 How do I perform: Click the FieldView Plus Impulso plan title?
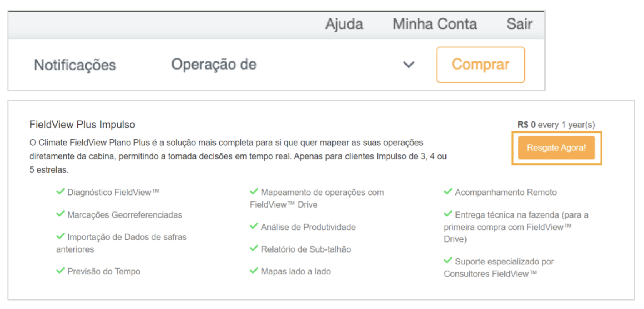[x=82, y=125]
